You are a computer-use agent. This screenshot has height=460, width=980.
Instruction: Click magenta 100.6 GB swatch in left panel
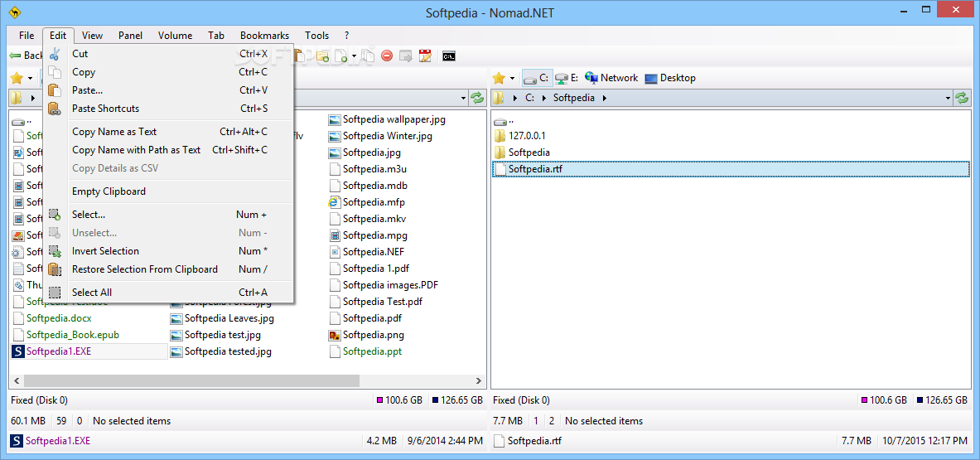[380, 400]
